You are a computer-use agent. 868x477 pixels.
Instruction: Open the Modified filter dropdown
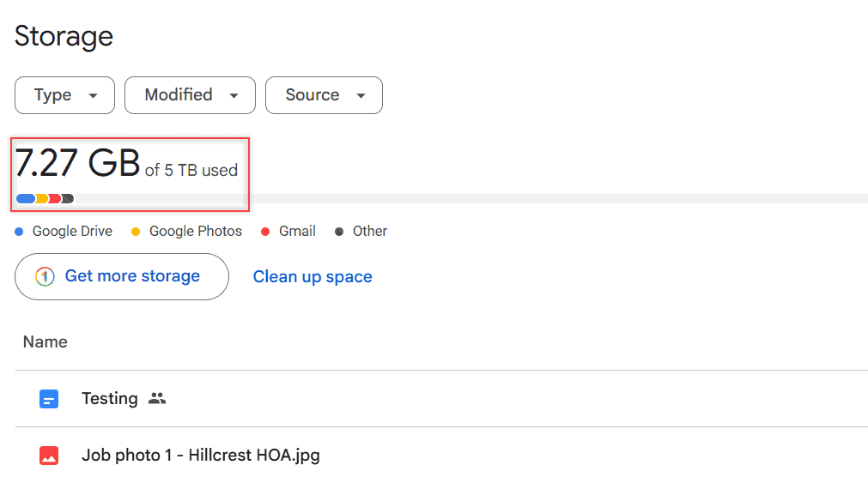(190, 95)
